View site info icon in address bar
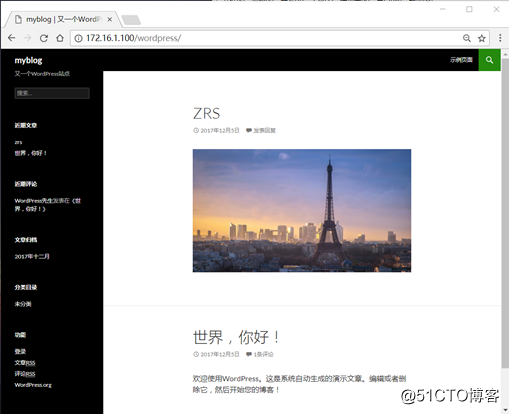509x414 pixels. pyautogui.click(x=78, y=38)
